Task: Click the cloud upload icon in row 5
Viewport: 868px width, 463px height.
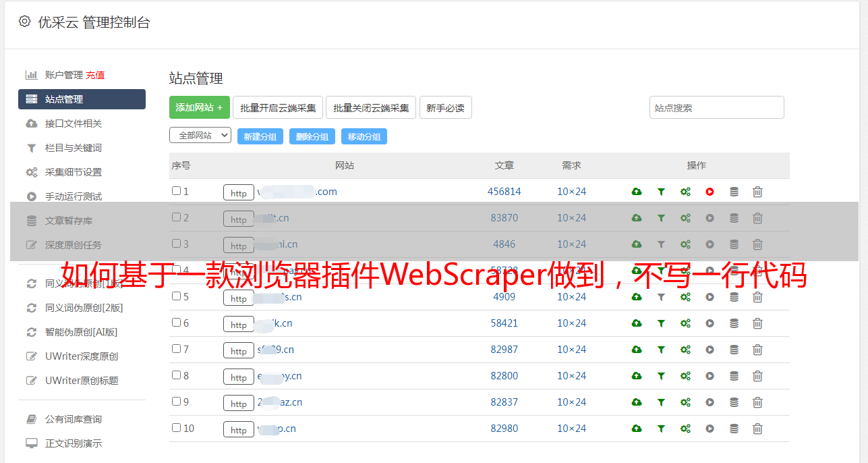Action: [637, 297]
